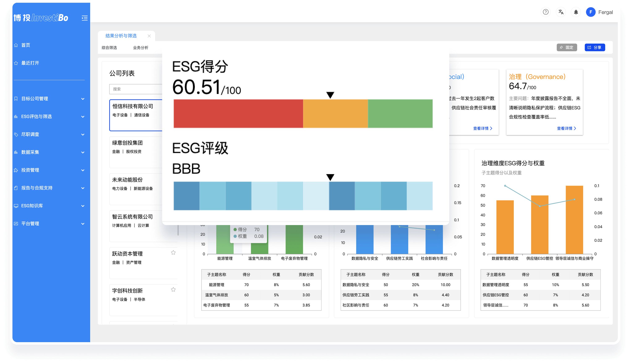Favorite 跃动资本管理 with star toggle
Image resolution: width=630 pixels, height=364 pixels.
[x=173, y=253]
